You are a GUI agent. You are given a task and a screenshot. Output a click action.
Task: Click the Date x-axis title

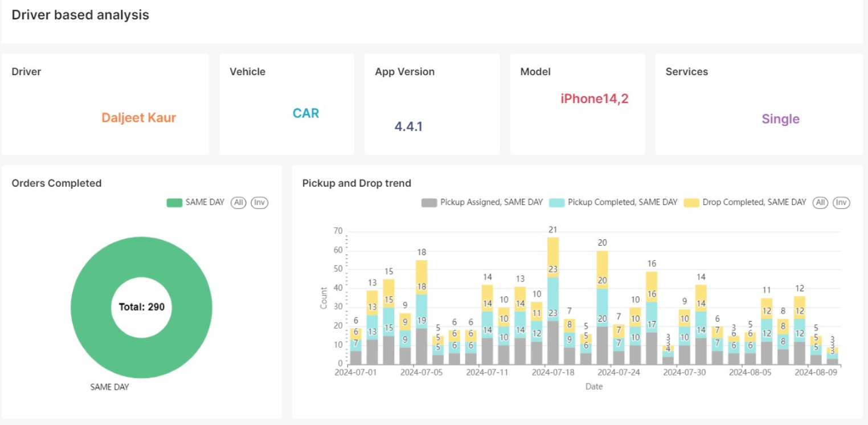(x=593, y=386)
